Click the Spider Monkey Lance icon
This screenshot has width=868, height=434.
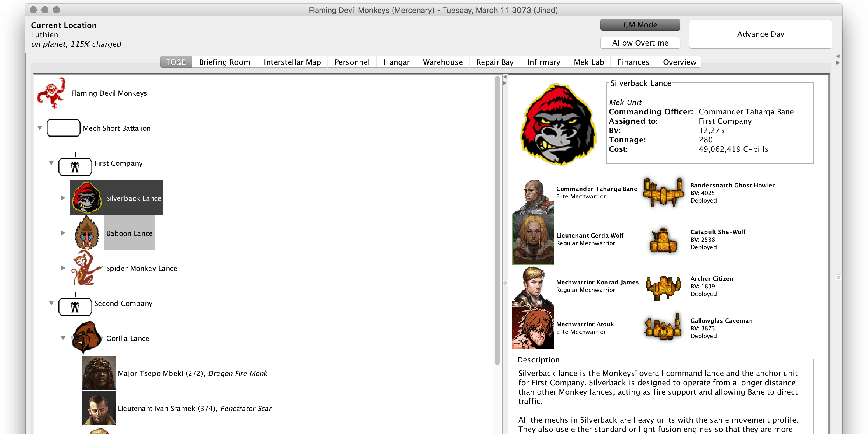[x=86, y=268]
